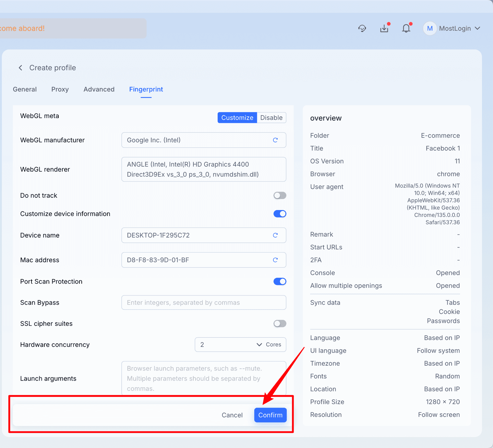Cancel creating the profile
Image resolution: width=493 pixels, height=448 pixels.
232,415
